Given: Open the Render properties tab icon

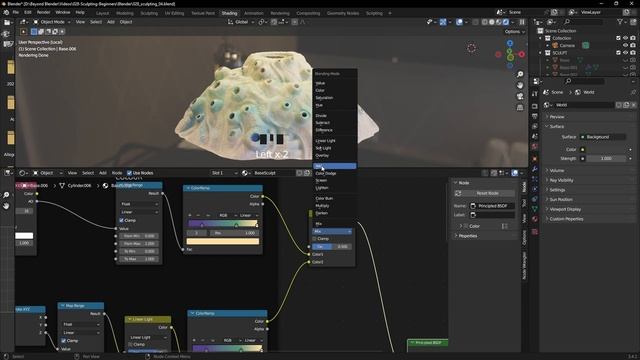Looking at the screenshot, I should [x=535, y=106].
